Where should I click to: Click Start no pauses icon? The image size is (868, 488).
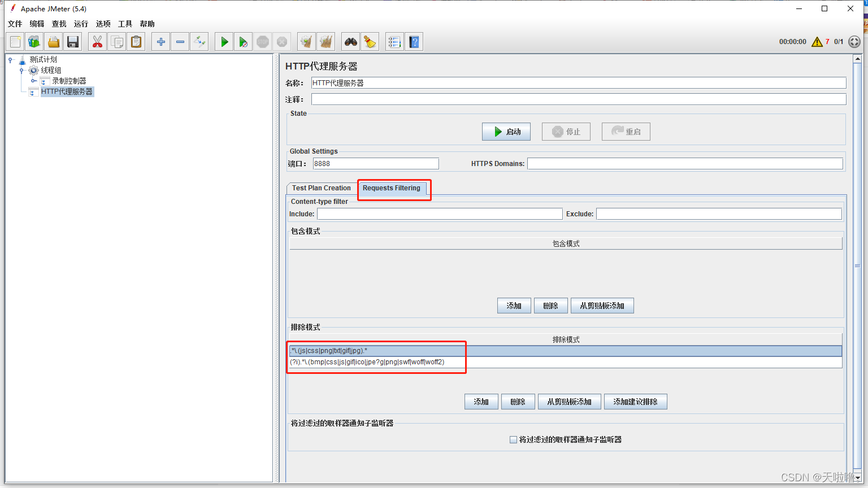click(x=244, y=42)
